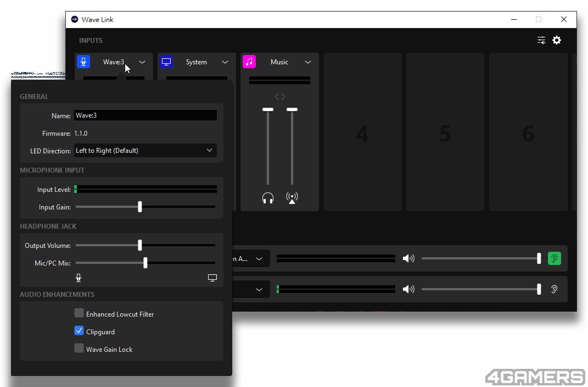This screenshot has height=387, width=588.
Task: Click the Input Level meter bar
Action: [145, 189]
